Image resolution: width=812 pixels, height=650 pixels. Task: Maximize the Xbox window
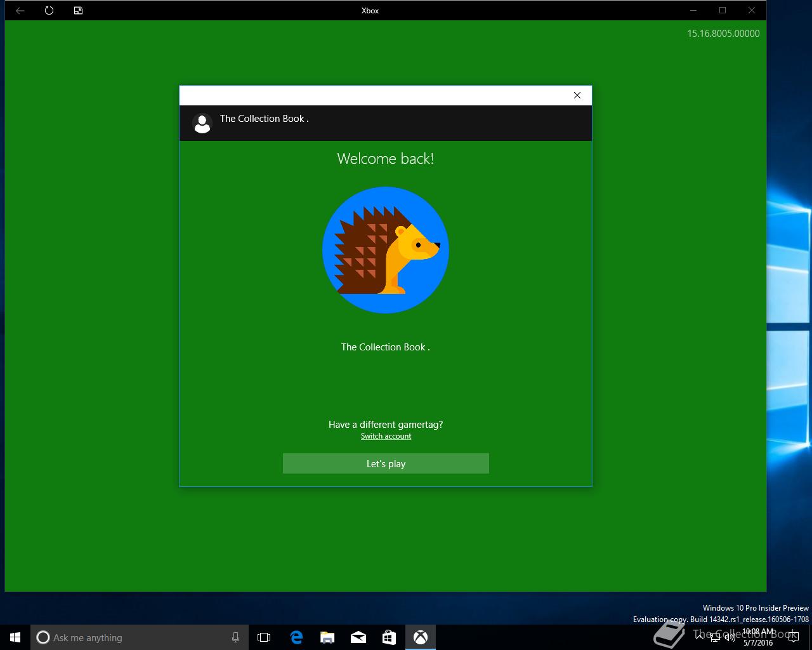(723, 10)
